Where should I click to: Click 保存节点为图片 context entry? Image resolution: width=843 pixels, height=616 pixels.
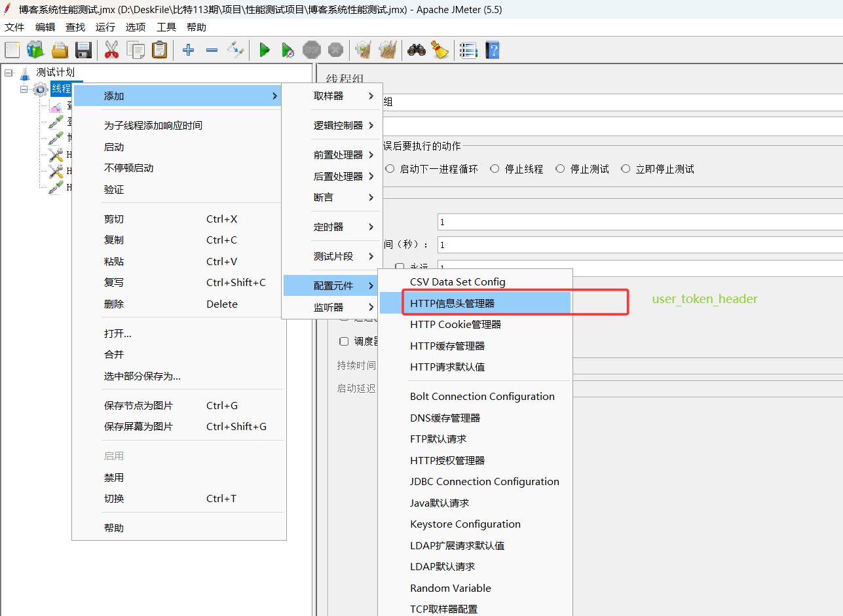click(179, 405)
